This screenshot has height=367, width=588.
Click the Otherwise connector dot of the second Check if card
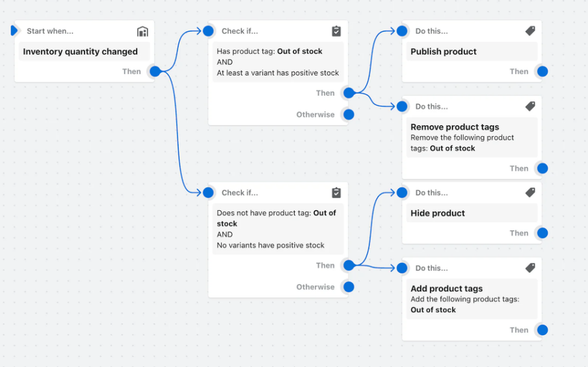click(349, 287)
